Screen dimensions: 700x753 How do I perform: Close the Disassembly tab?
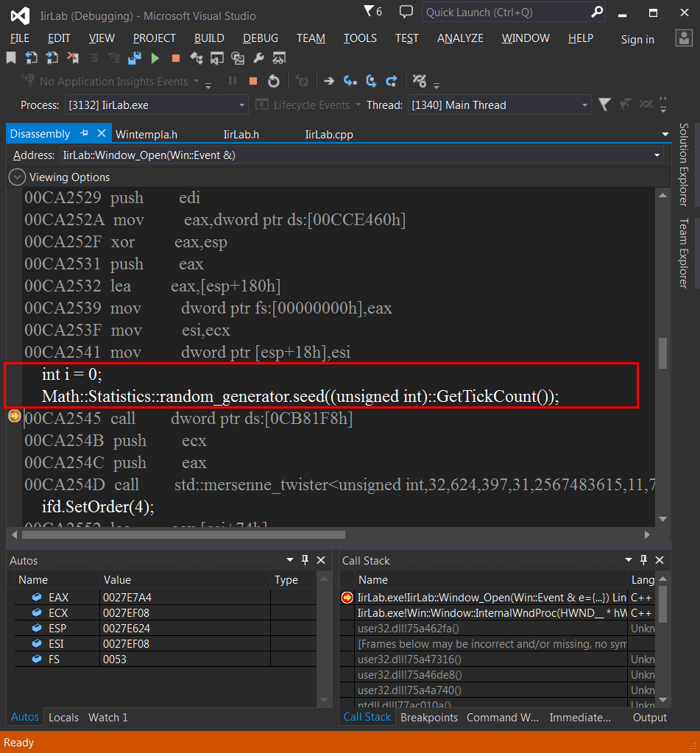pos(102,133)
